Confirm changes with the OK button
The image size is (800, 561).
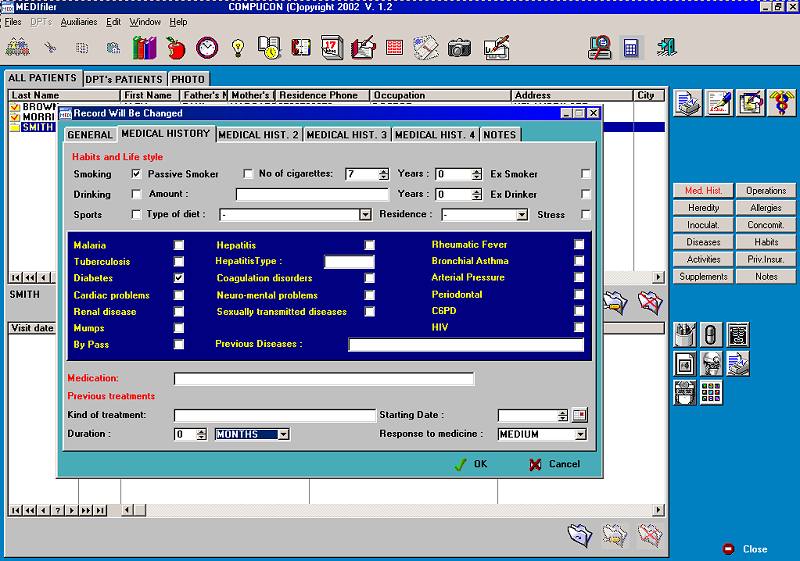click(x=471, y=464)
